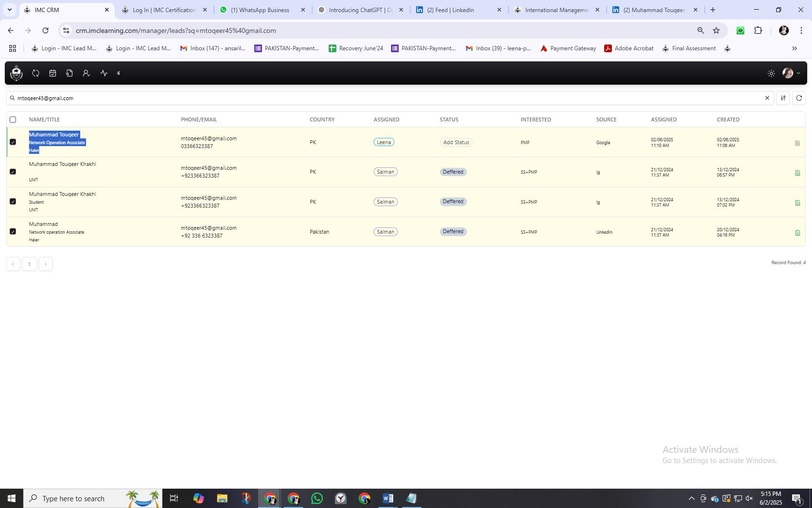Uncheck checkbox for Muhammad Pakistan lead
The image size is (812, 508).
[x=13, y=232]
